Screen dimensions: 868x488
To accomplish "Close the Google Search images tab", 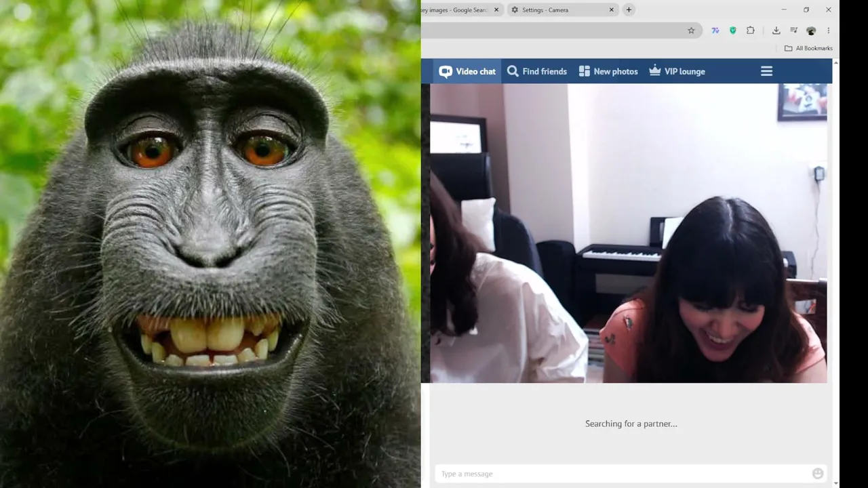I will 496,10.
